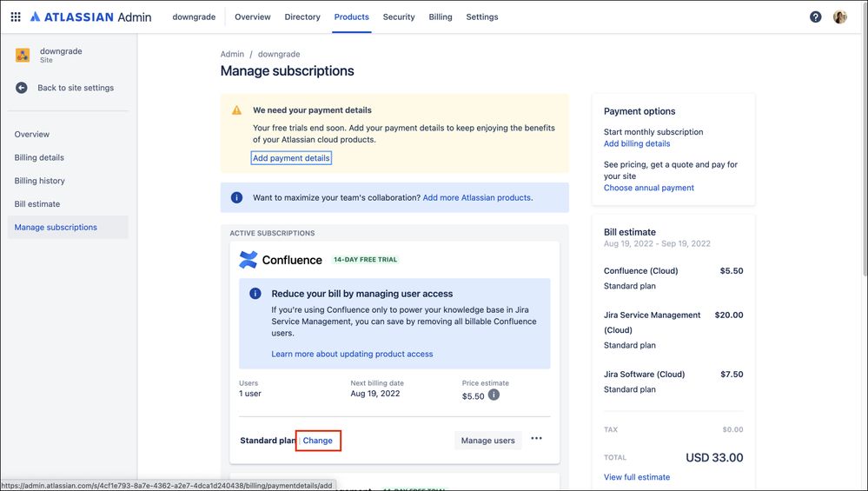Click the Manage subscriptions heading
This screenshot has width=868, height=491.
pos(288,71)
